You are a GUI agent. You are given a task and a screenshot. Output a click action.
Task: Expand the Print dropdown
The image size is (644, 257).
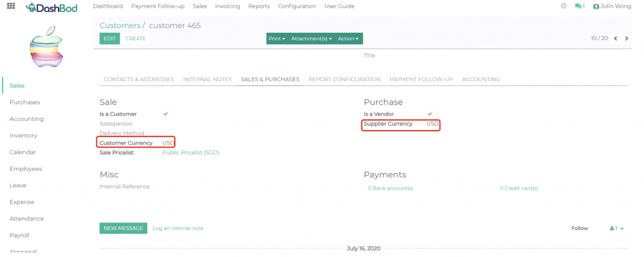(x=277, y=38)
